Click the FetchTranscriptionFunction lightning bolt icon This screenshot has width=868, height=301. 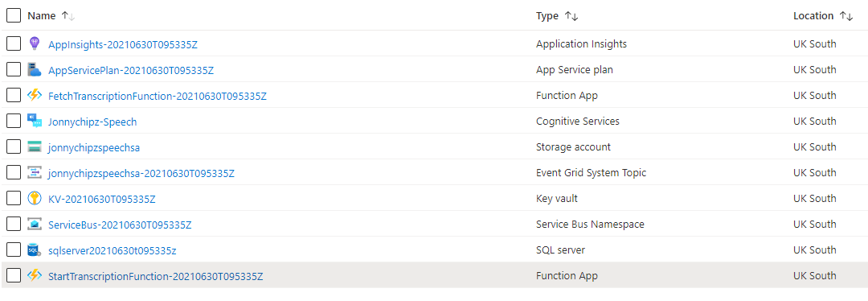35,95
